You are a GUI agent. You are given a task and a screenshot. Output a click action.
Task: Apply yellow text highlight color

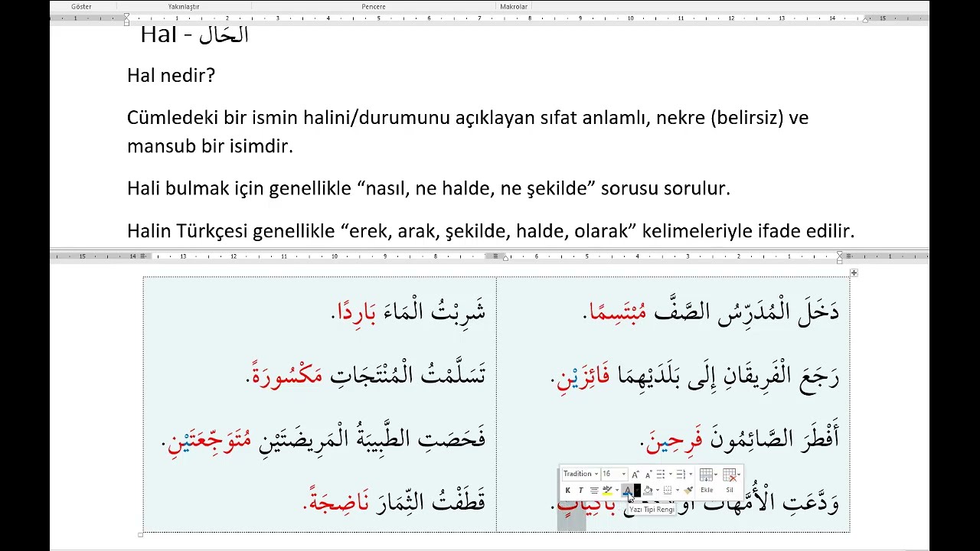pos(607,491)
